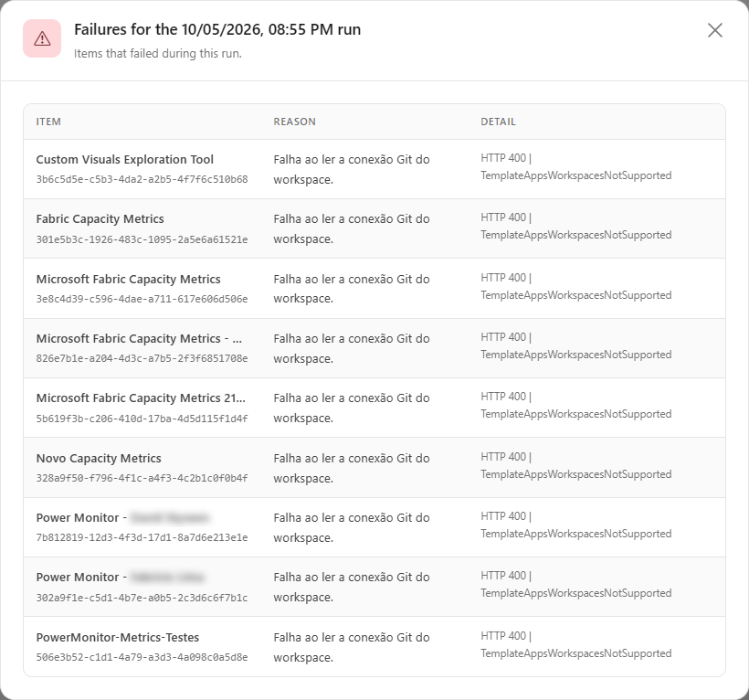This screenshot has width=749, height=700.
Task: Click HTTP 400 detail in Custom Visuals Exploration Tool row
Action: pyautogui.click(x=576, y=166)
